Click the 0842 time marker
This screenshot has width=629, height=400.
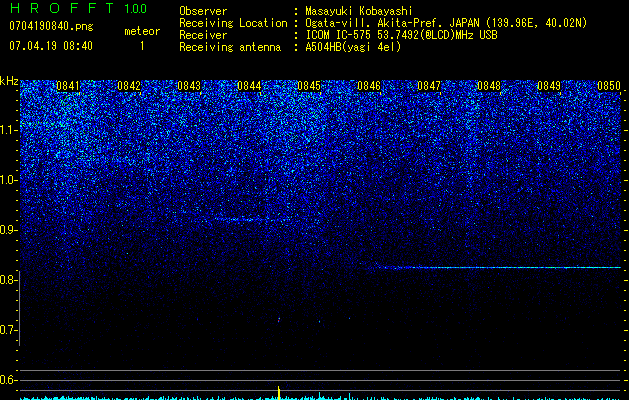click(x=129, y=86)
